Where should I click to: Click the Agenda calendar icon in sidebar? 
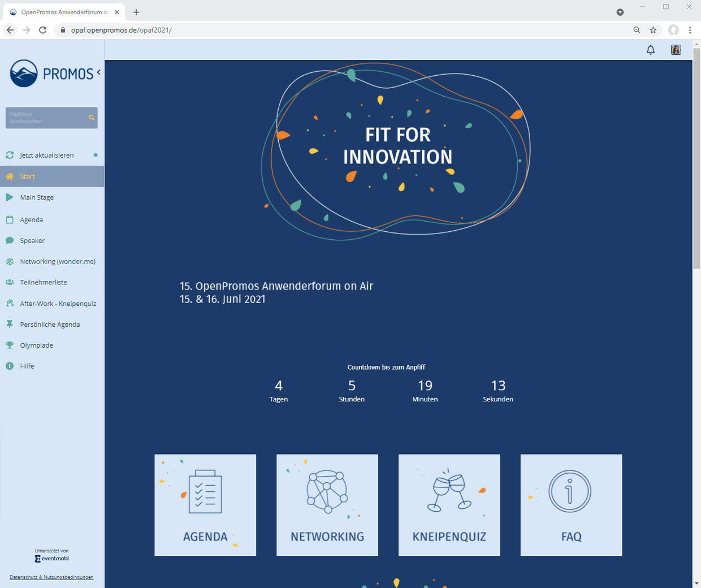10,219
